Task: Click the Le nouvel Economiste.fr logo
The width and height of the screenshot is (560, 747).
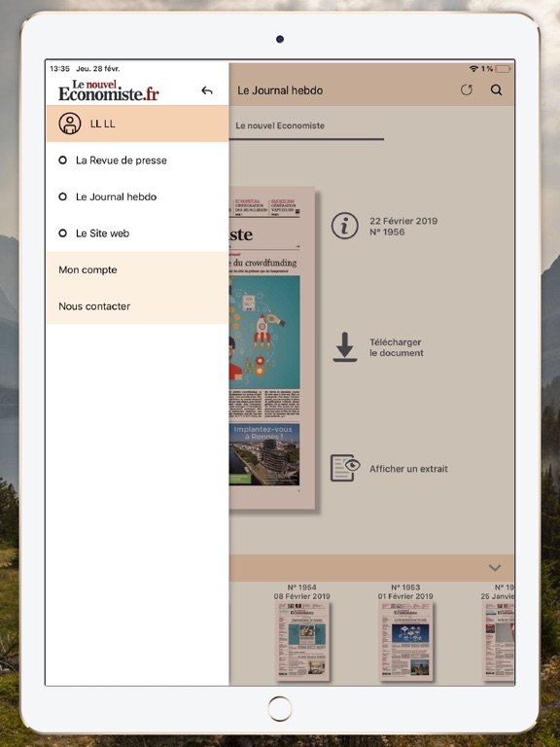Action: point(109,90)
